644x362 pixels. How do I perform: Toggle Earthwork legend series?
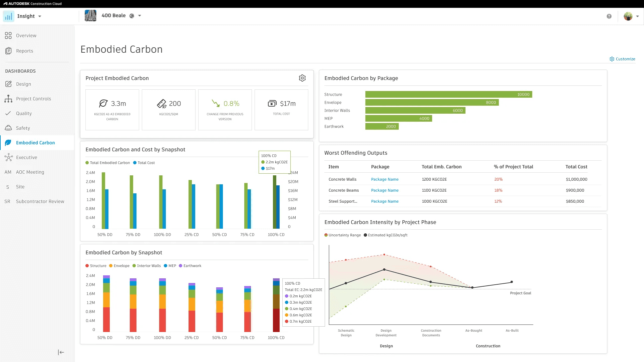[190, 266]
